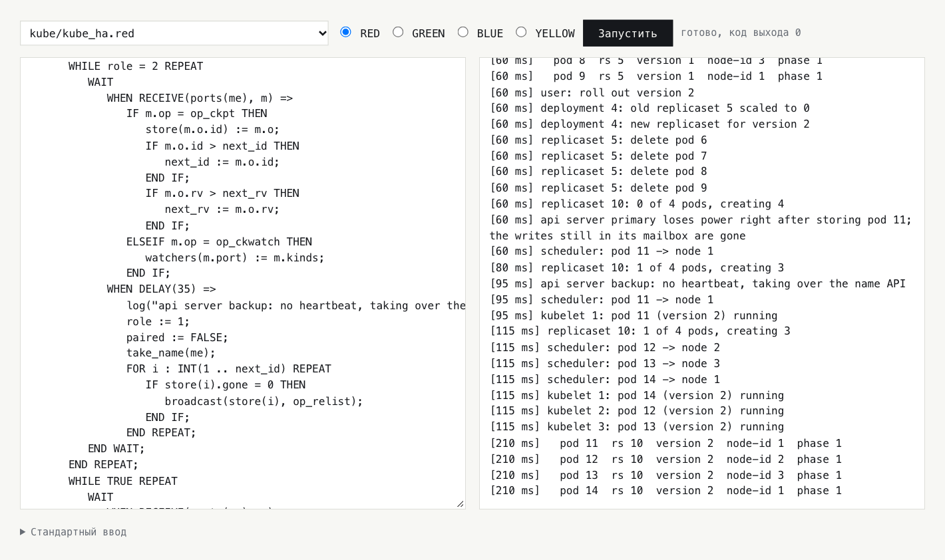Click output 'scheduler: pod 12 -> node 2'
Viewport: 945px width, 560px height.
[x=605, y=348]
